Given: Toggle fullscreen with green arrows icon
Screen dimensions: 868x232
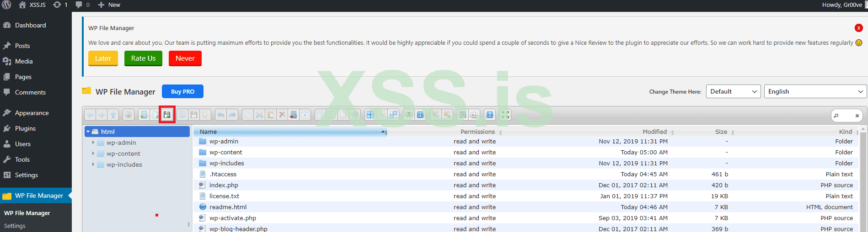Looking at the screenshot, I should click(x=505, y=115).
